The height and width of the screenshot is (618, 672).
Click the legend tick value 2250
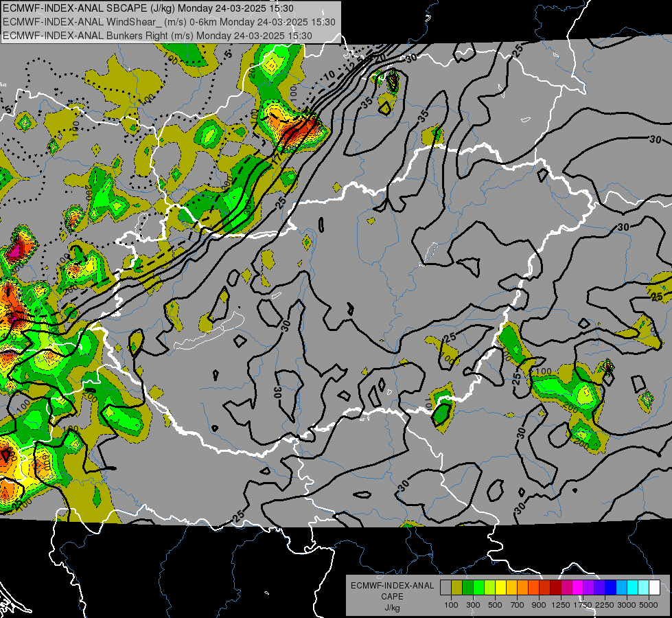(x=605, y=605)
